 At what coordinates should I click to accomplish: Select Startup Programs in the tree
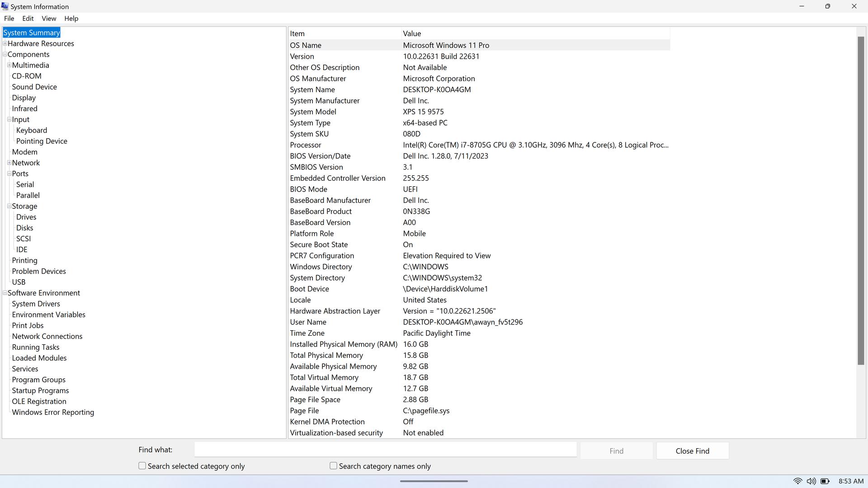click(40, 390)
